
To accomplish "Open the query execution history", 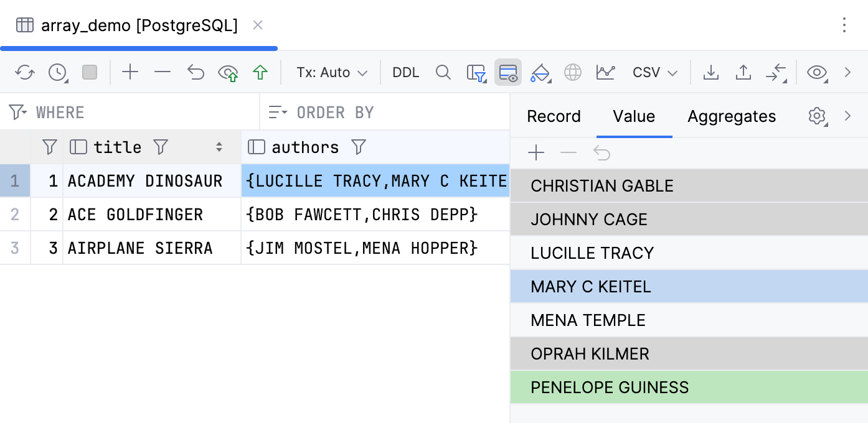I will [57, 72].
